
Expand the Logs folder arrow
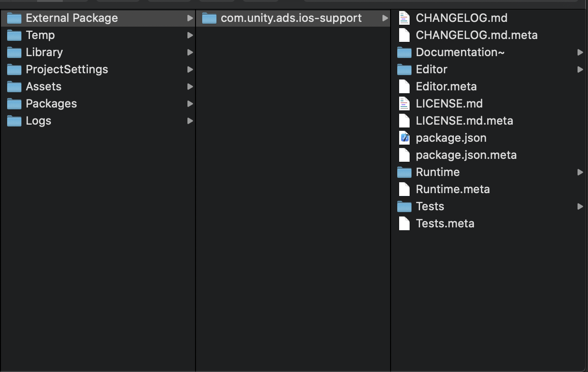[x=190, y=121]
